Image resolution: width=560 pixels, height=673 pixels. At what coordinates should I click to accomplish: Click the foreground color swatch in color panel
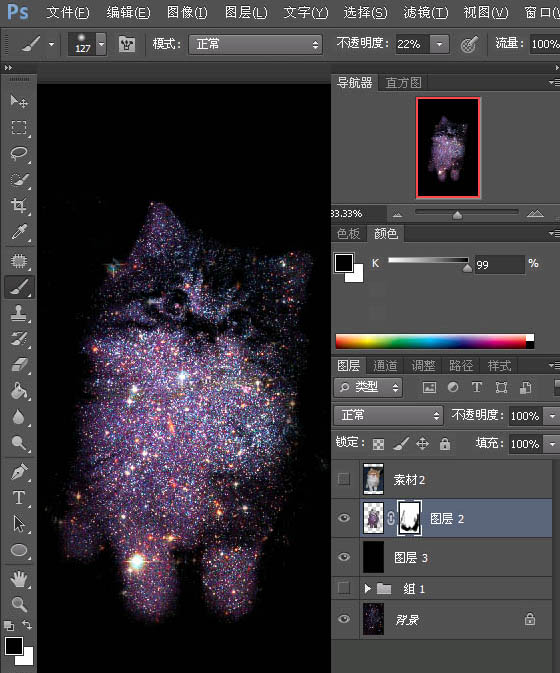[x=344, y=263]
